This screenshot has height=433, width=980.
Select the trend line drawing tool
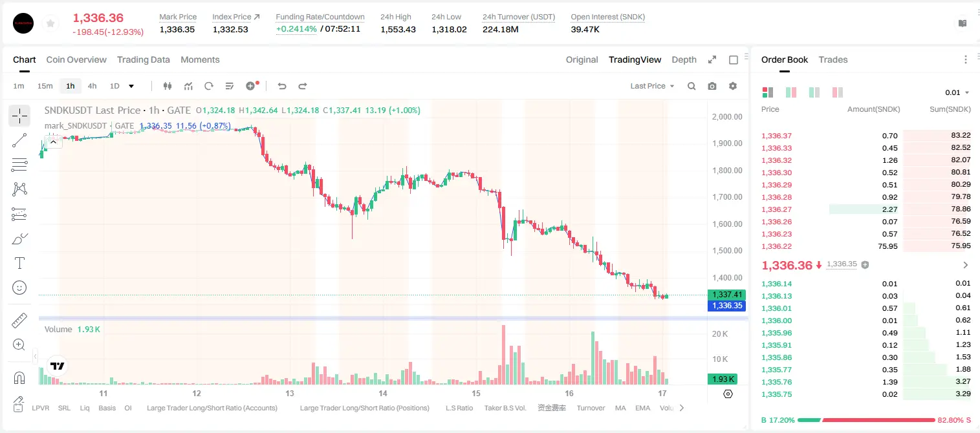tap(19, 140)
